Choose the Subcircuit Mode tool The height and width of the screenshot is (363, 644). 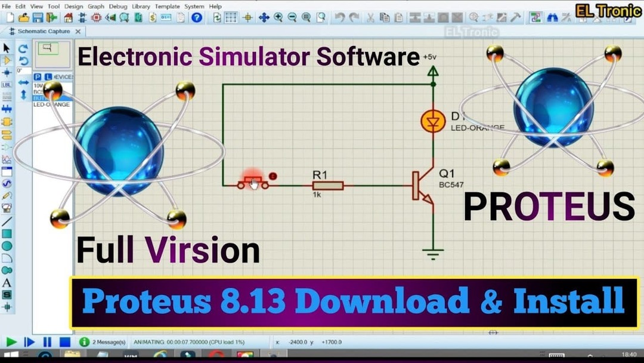7,122
